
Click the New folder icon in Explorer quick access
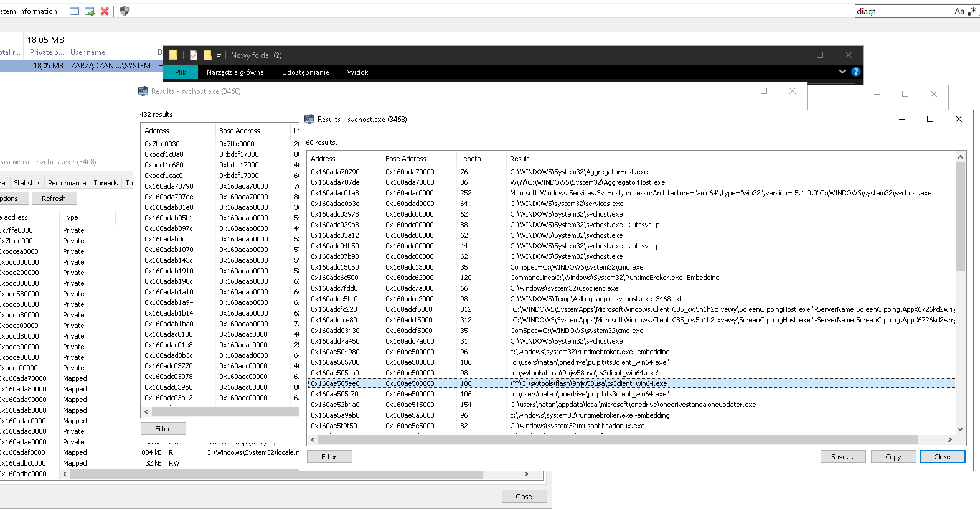tap(207, 55)
